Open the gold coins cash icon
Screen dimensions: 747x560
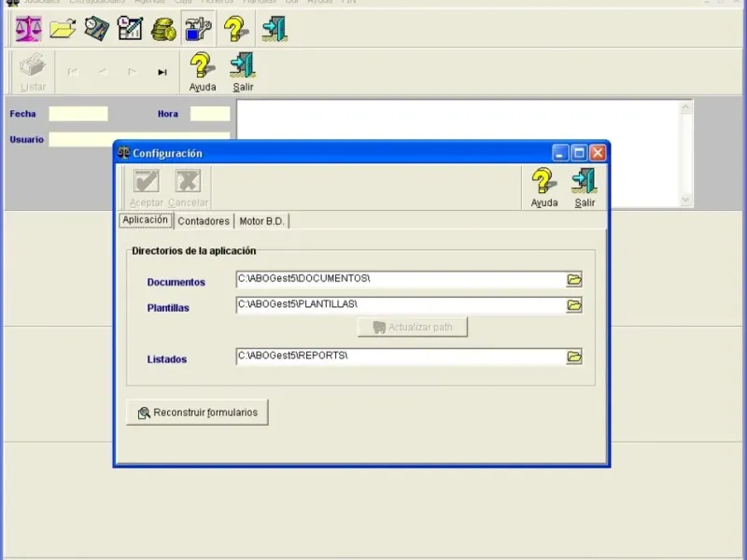(x=163, y=30)
